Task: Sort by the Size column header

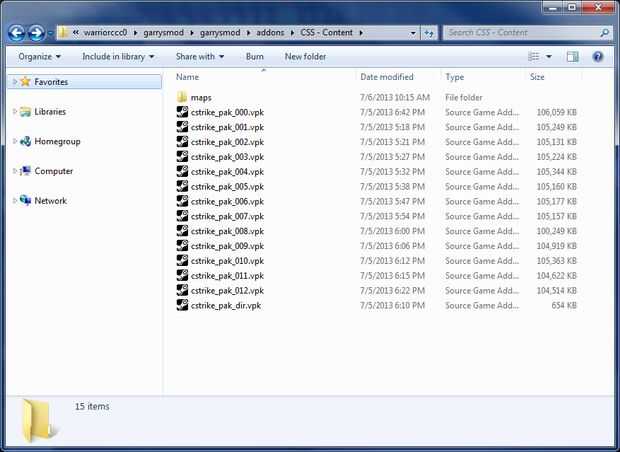Action: [x=537, y=77]
